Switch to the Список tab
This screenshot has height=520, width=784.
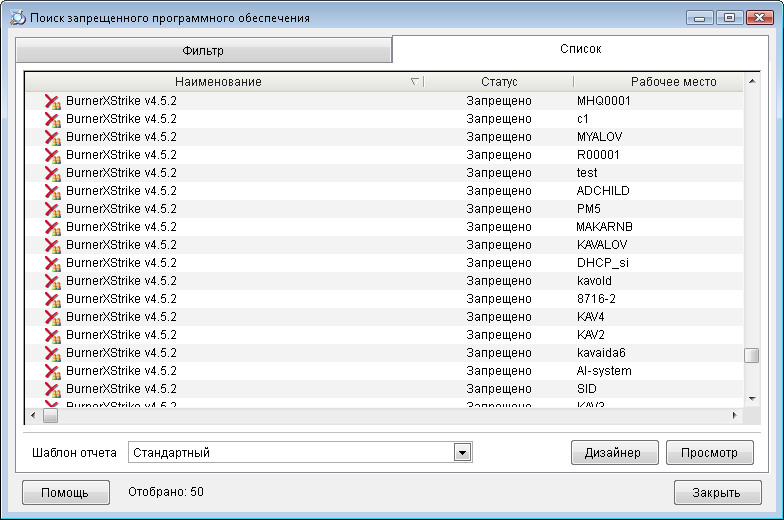tap(580, 49)
